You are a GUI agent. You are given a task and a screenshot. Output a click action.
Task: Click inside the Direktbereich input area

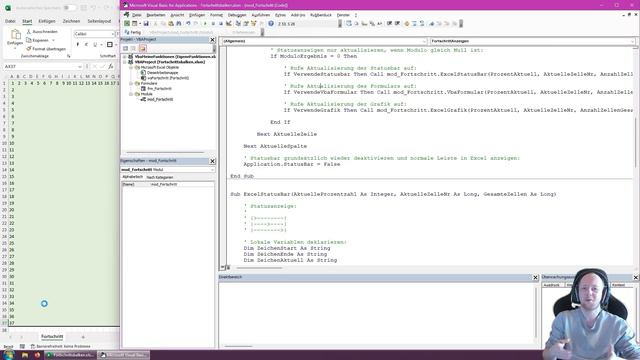click(x=377, y=313)
